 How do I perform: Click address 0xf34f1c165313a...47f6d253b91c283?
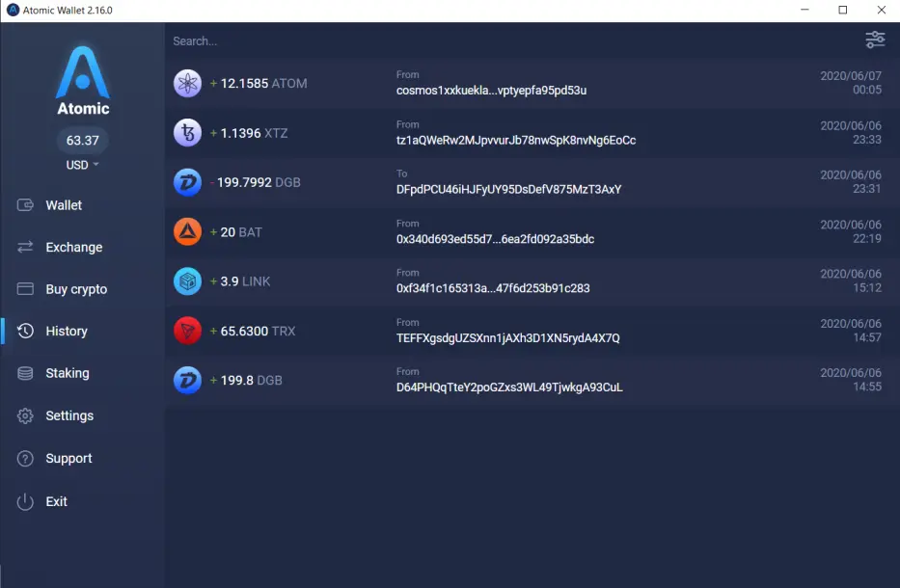click(x=493, y=288)
